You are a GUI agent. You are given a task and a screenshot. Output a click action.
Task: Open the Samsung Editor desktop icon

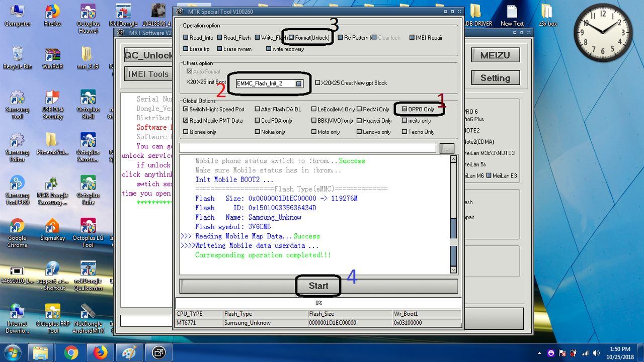point(17,147)
